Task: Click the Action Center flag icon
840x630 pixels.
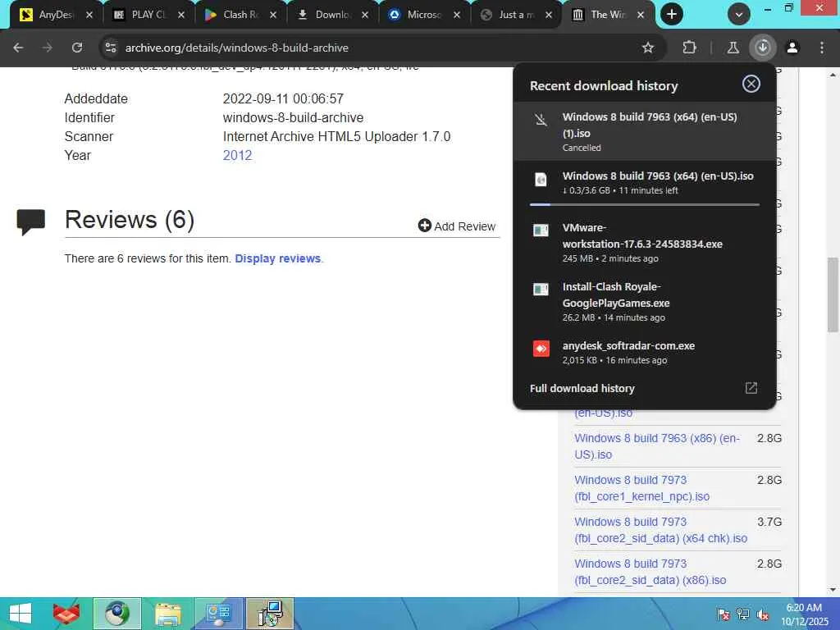Action: [x=723, y=614]
